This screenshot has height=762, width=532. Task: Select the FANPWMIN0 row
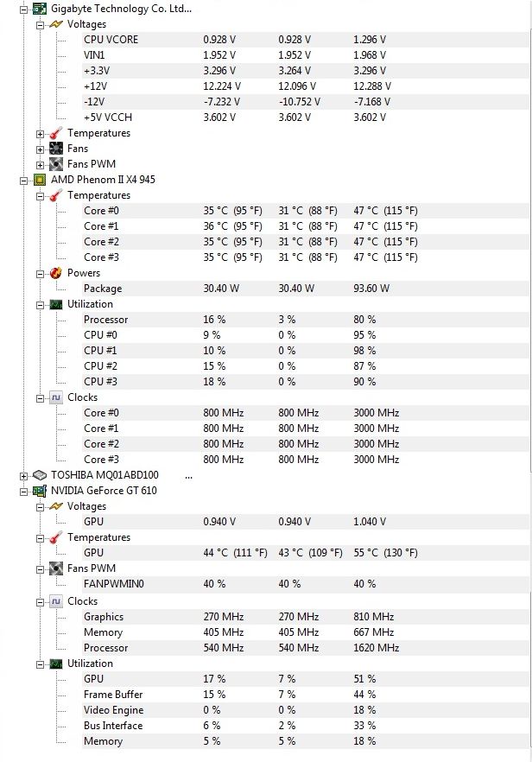(x=306, y=584)
